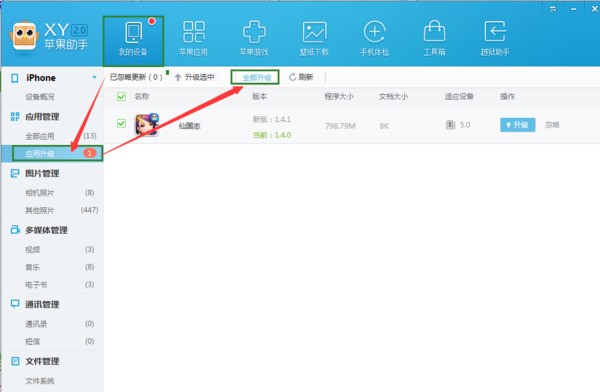Viewport: 600px width, 392px height.
Task: Open the Toolbox (工具箱) tab
Action: (x=434, y=38)
